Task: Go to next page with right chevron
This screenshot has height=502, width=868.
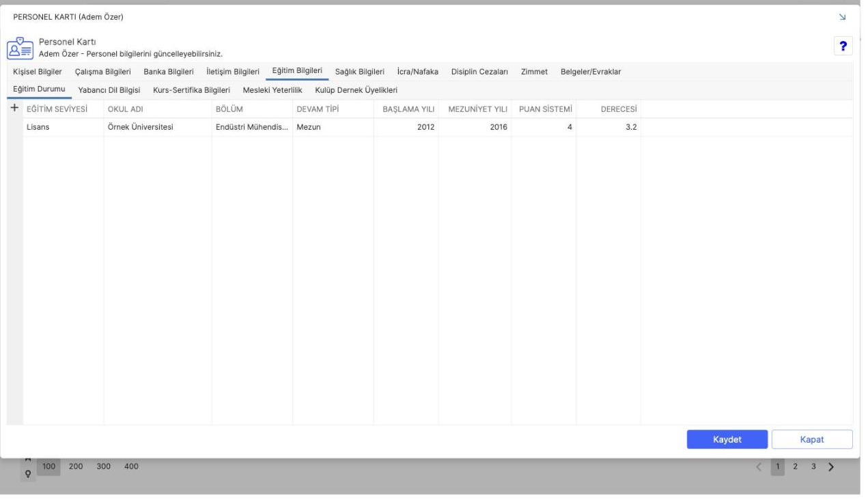Action: pyautogui.click(x=831, y=466)
